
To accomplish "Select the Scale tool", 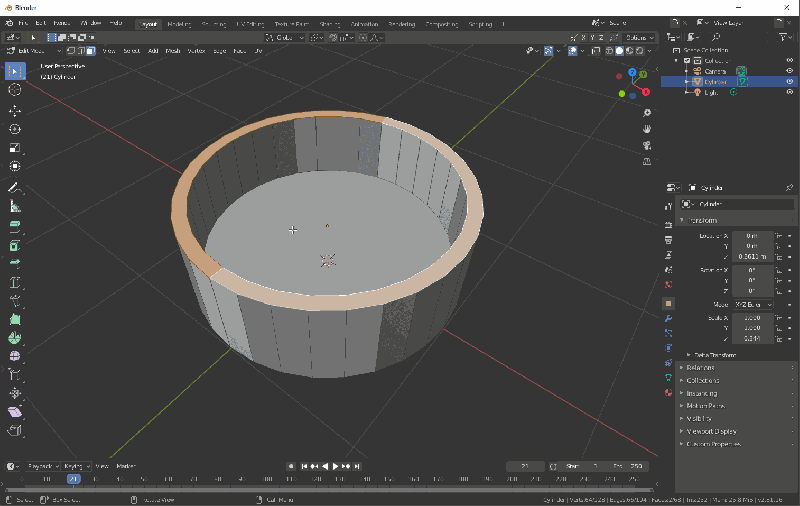I will click(x=15, y=148).
